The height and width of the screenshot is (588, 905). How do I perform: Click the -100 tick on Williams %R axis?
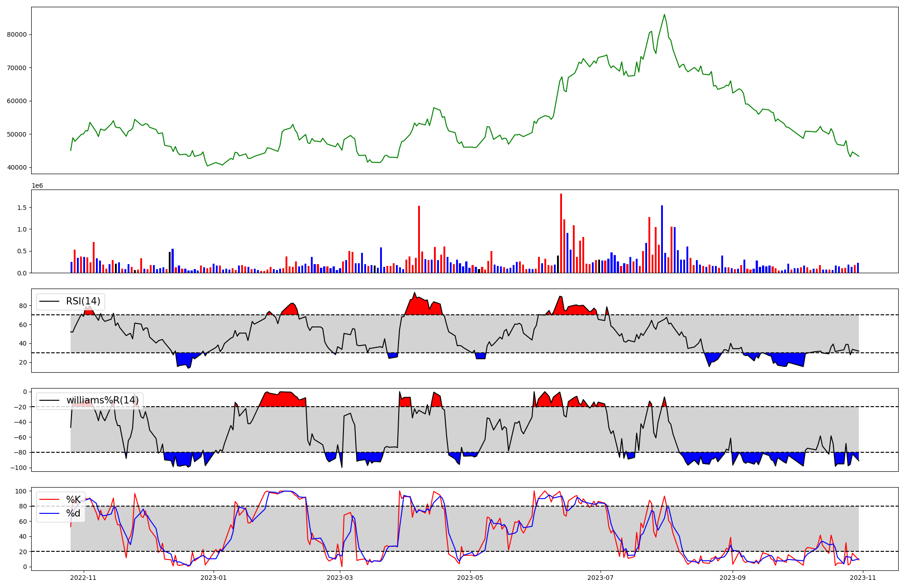click(x=18, y=468)
